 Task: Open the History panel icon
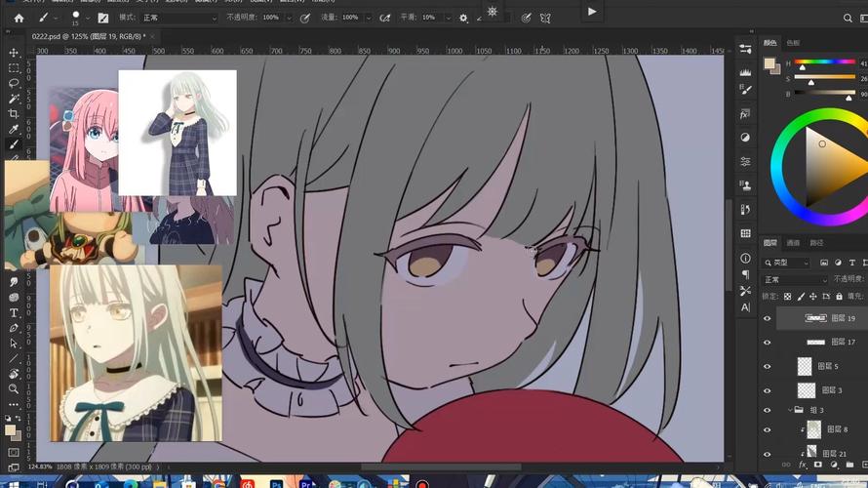pyautogui.click(x=746, y=210)
